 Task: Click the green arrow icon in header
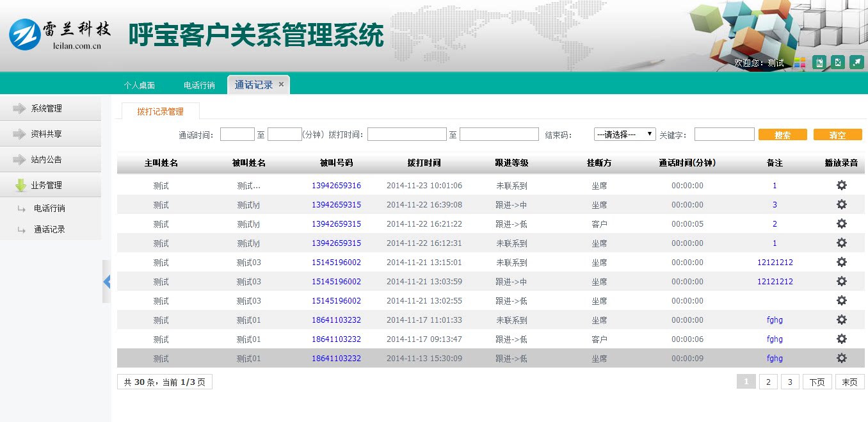pos(856,62)
